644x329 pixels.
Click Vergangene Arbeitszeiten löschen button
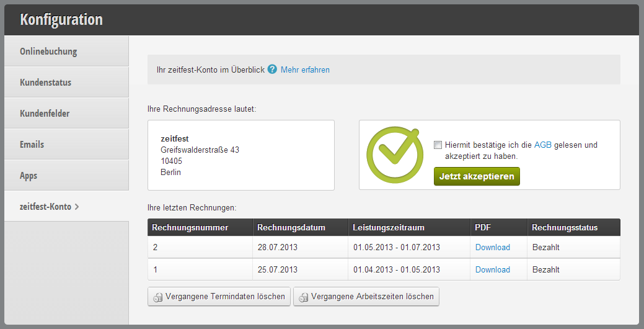pyautogui.click(x=366, y=297)
